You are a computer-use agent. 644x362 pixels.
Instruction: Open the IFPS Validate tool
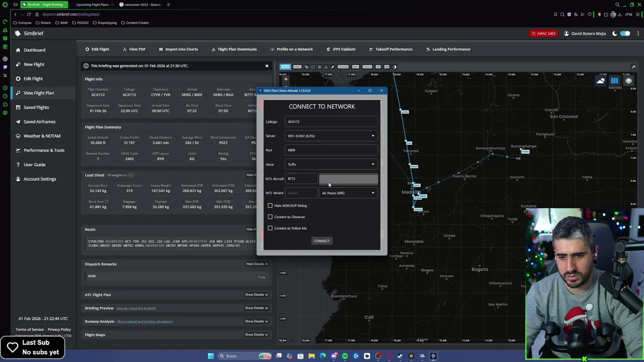point(341,49)
